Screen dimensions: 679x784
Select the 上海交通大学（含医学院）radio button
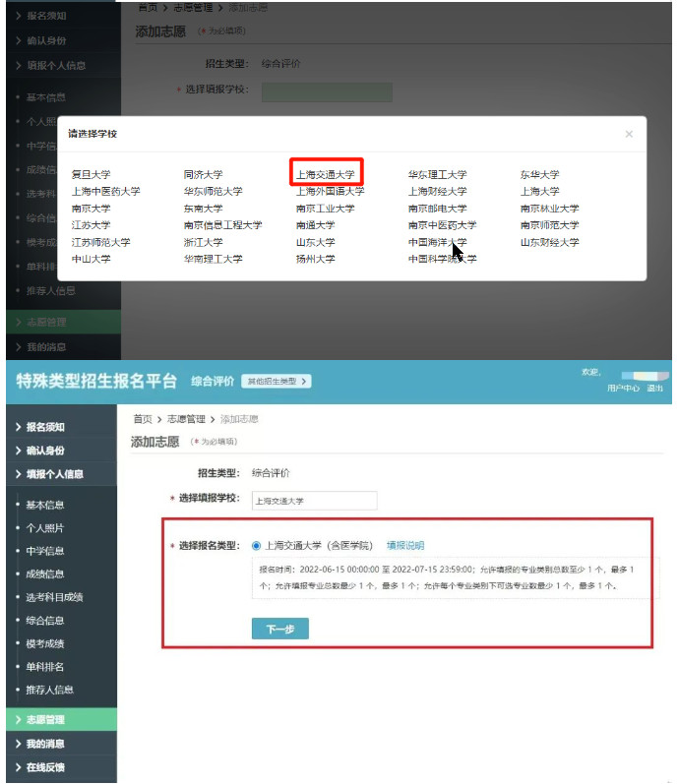(256, 546)
